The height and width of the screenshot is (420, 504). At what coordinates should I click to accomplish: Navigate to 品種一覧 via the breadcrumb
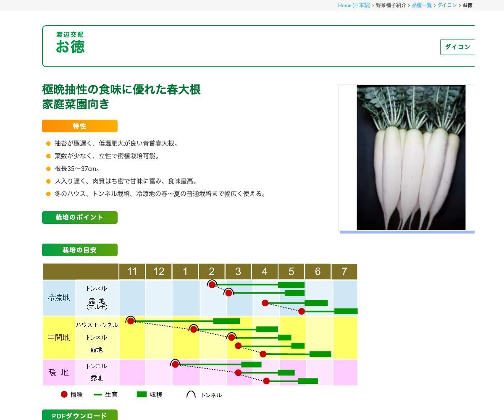coord(421,5)
